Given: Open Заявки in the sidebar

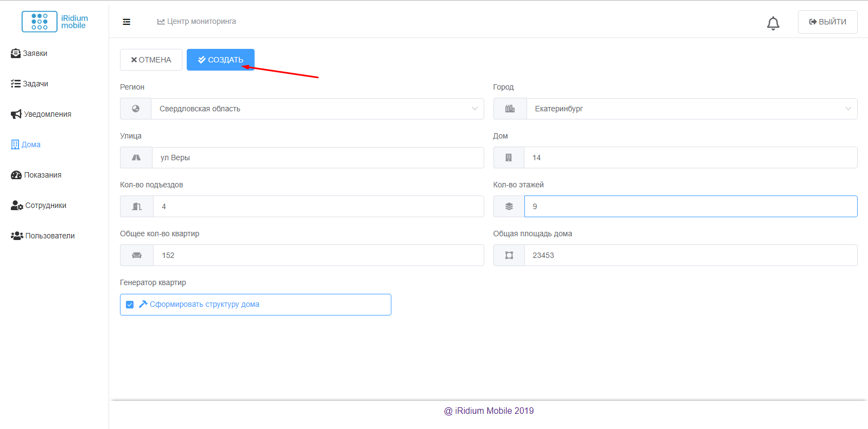Looking at the screenshot, I should tap(29, 53).
